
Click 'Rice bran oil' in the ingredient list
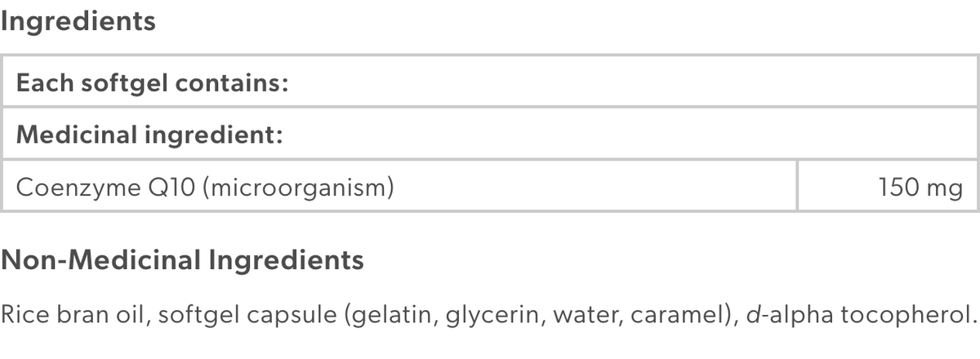coord(74,315)
